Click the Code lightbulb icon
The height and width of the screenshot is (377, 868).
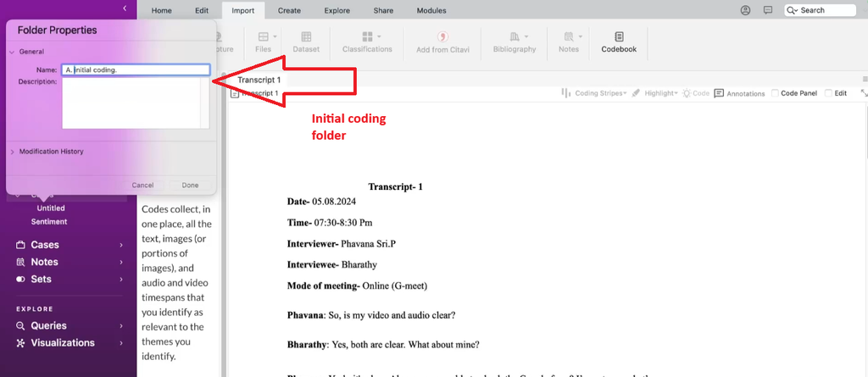(687, 93)
